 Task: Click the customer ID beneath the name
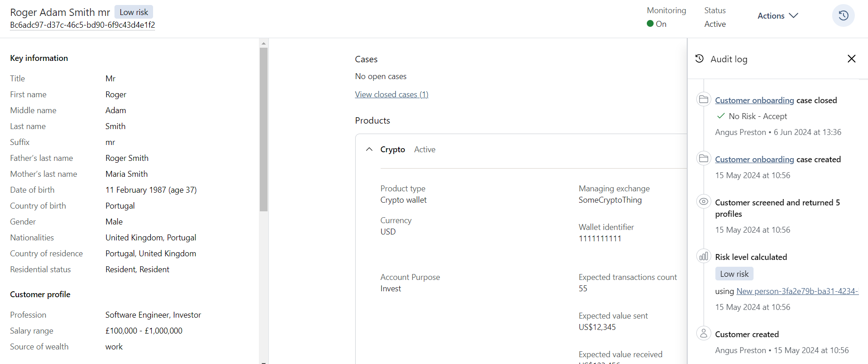tap(83, 25)
